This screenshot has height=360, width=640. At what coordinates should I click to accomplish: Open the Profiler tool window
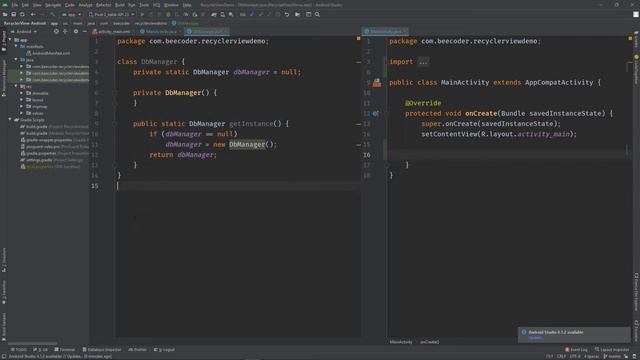click(138, 350)
